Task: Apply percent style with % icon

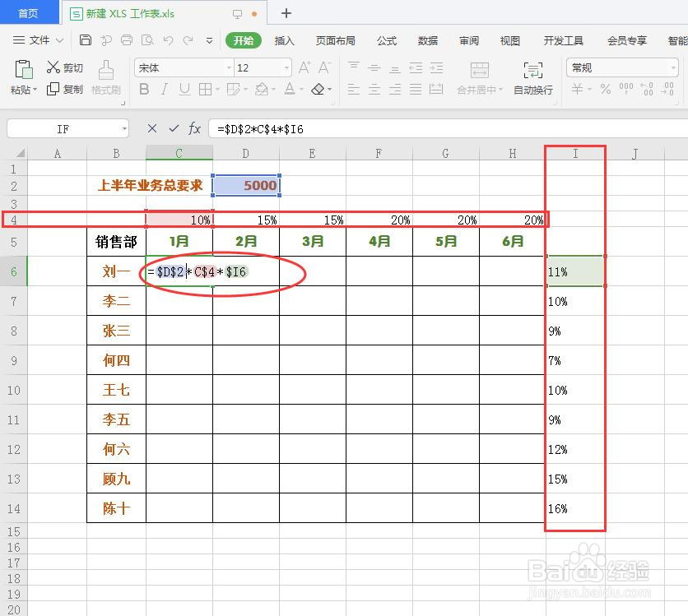Action: [606, 89]
